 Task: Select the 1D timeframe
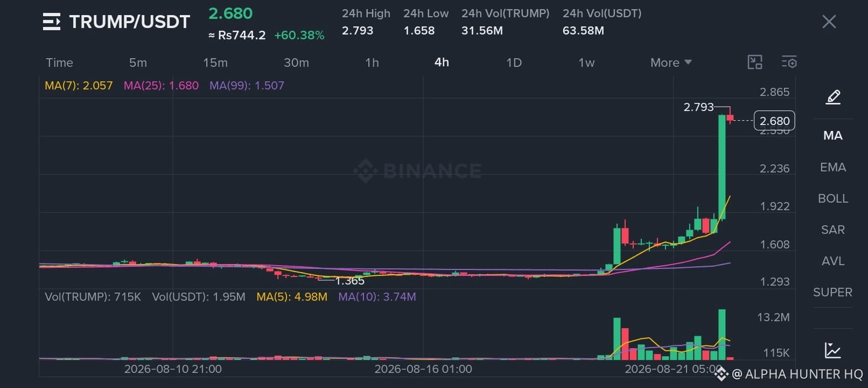(514, 63)
